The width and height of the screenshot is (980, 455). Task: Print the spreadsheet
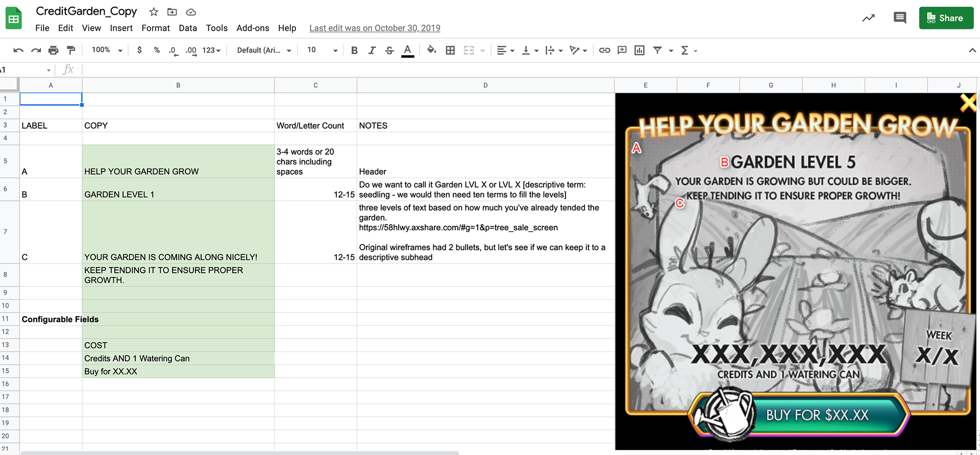coord(53,50)
